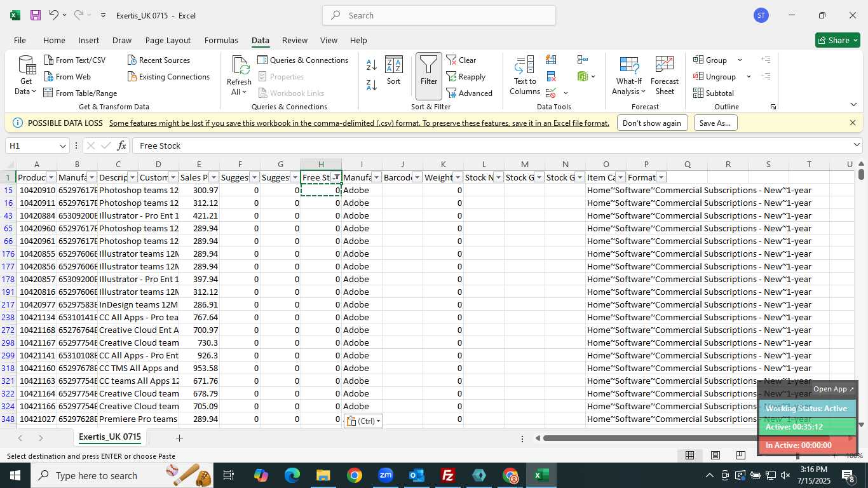
Task: Click Open App on status widget
Action: click(834, 389)
